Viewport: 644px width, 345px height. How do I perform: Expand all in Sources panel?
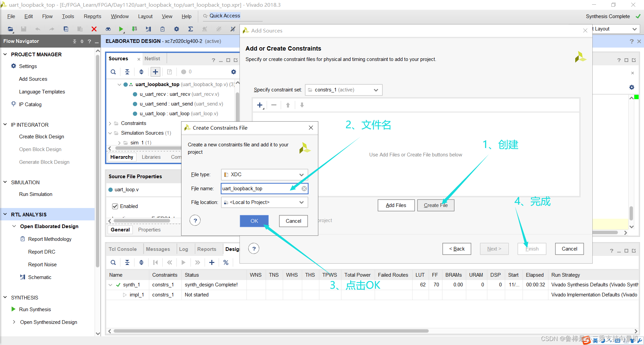pyautogui.click(x=141, y=72)
